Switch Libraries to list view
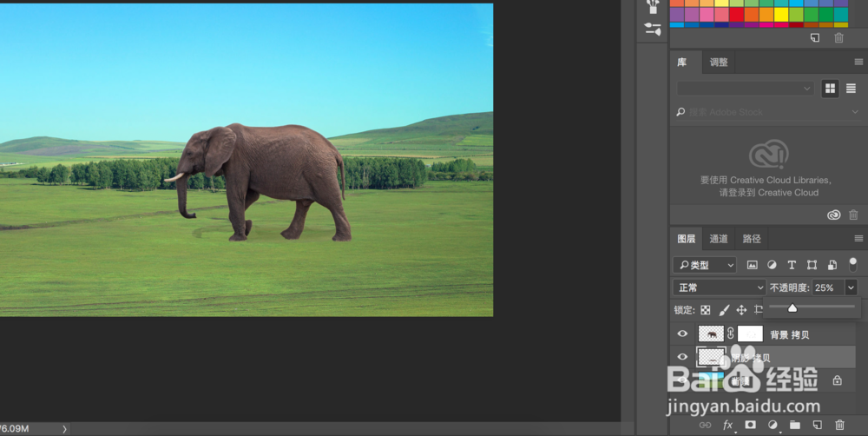This screenshot has height=436, width=868. point(851,88)
